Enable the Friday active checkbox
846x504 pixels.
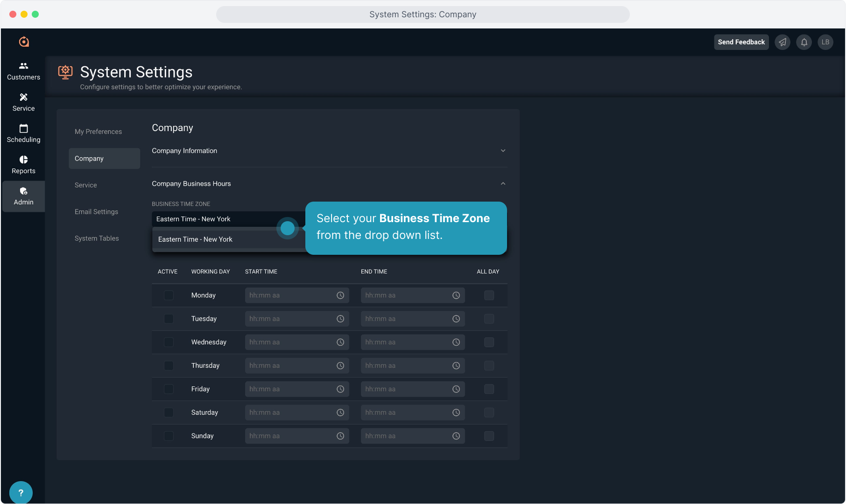[x=169, y=389]
